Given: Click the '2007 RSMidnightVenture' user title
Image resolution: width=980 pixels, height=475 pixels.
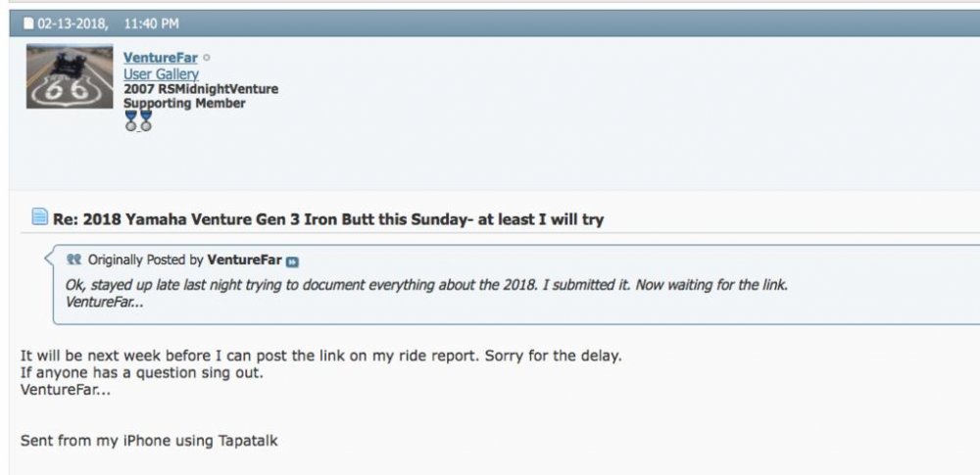Looking at the screenshot, I should (x=201, y=89).
